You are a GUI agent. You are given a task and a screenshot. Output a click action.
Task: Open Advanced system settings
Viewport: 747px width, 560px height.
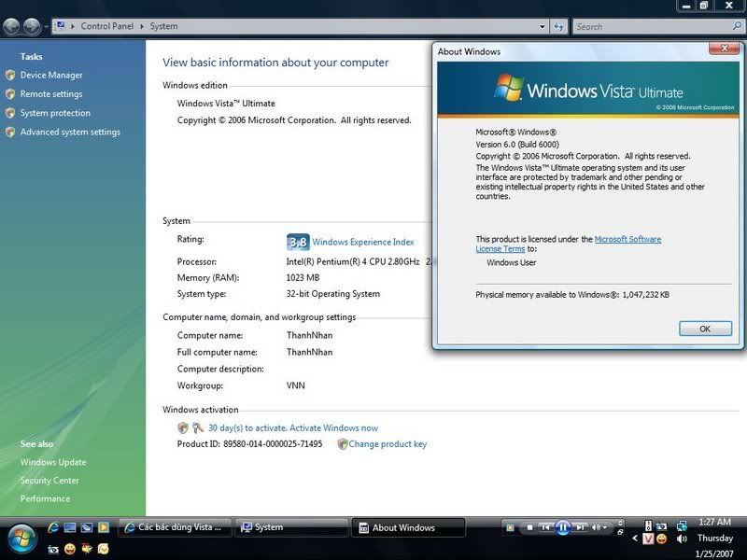click(x=70, y=133)
